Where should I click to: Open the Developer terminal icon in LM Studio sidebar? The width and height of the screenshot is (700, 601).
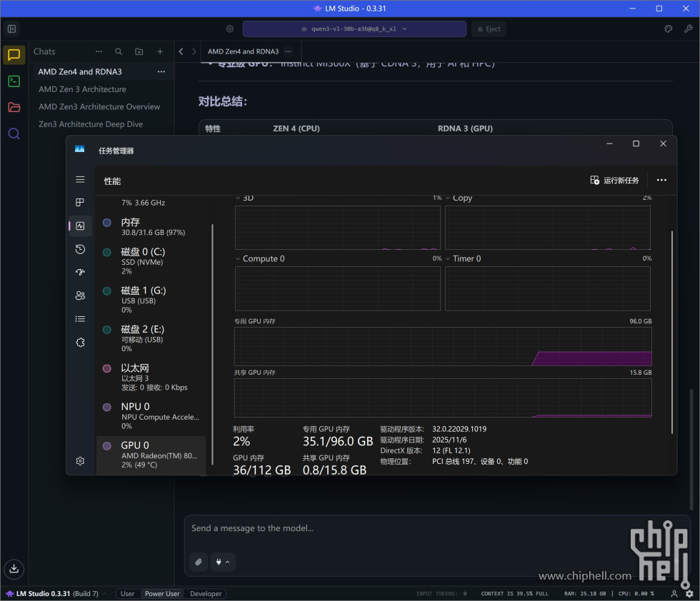14,81
